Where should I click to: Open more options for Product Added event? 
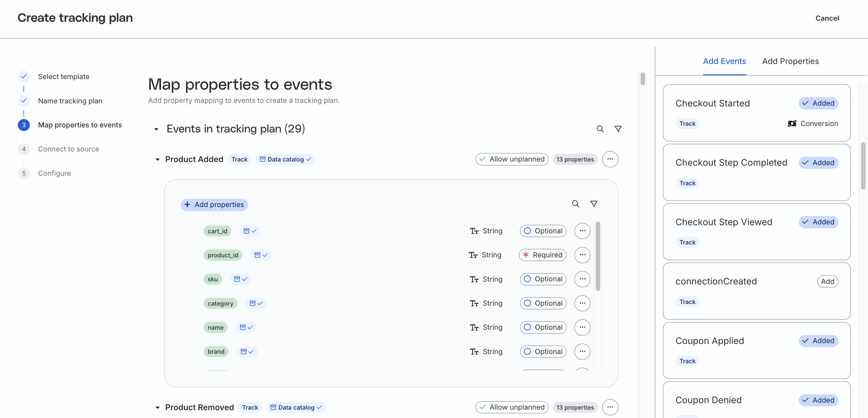tap(610, 159)
